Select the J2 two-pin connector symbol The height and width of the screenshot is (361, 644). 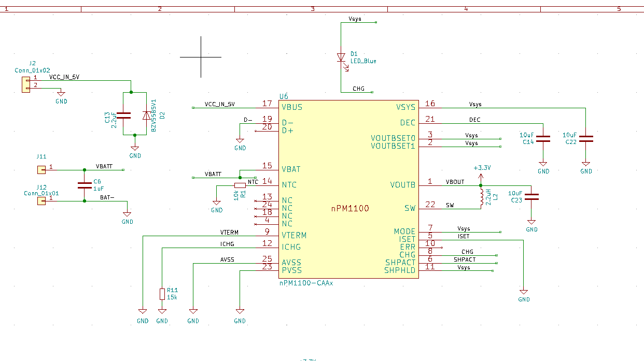(x=25, y=84)
